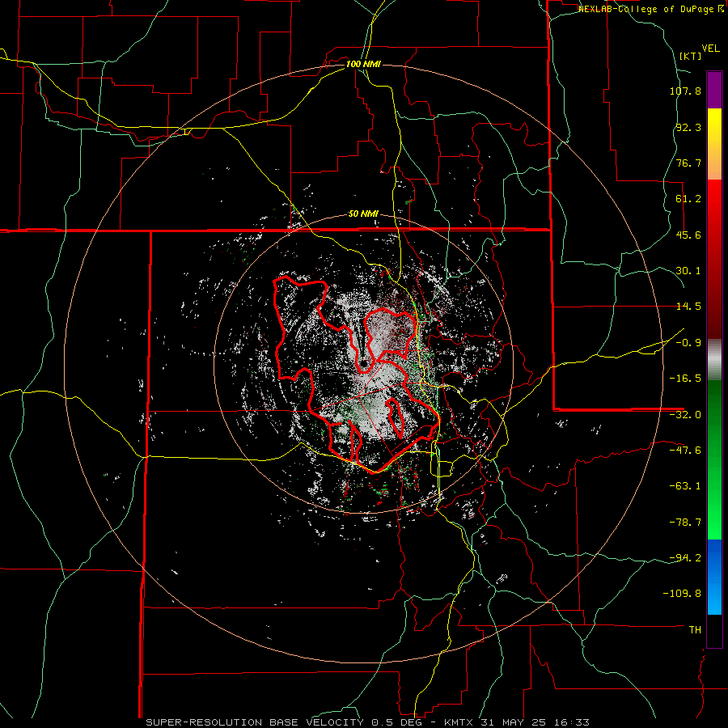This screenshot has width=728, height=728.
Task: Click the gray near-zero segment of color bar
Action: pyautogui.click(x=714, y=358)
